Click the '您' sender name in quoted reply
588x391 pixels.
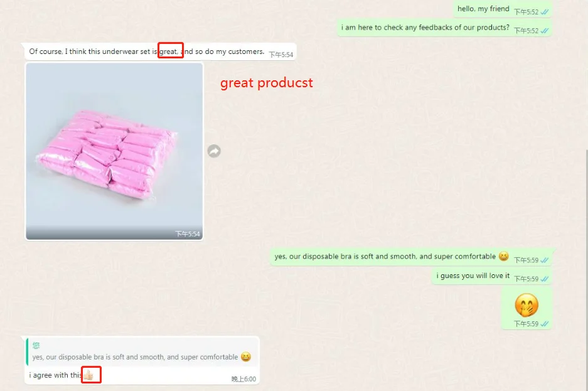coord(36,345)
